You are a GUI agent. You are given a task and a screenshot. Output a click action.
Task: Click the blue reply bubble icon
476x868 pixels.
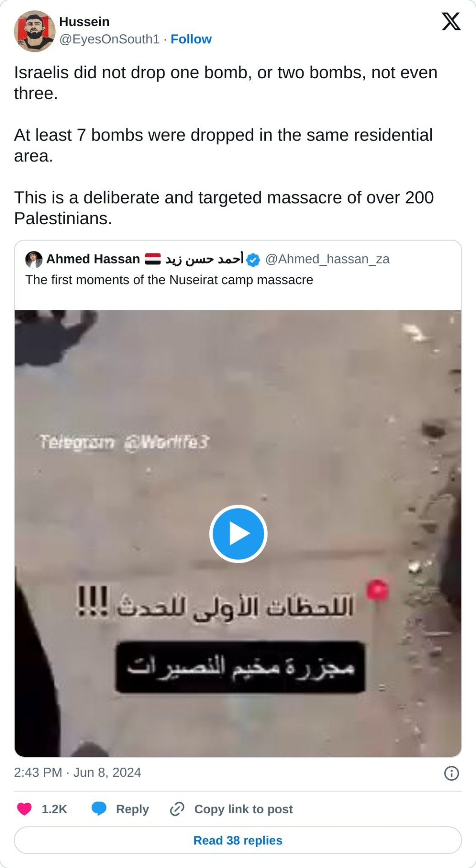(99, 809)
